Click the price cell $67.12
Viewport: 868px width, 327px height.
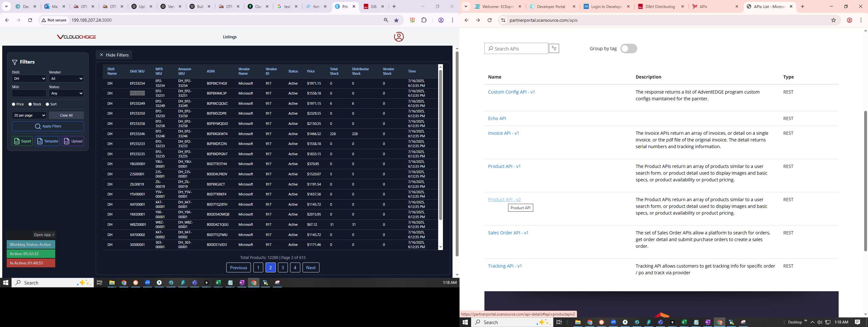point(312,224)
